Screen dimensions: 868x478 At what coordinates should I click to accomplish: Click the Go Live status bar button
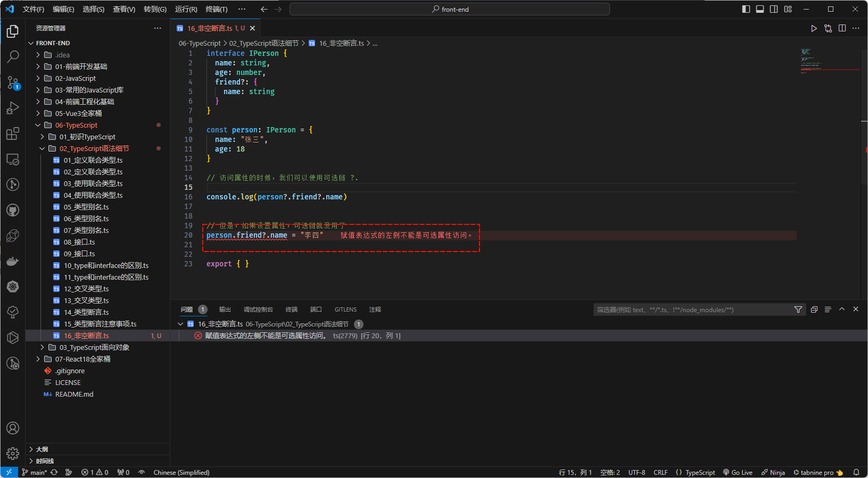pos(738,472)
